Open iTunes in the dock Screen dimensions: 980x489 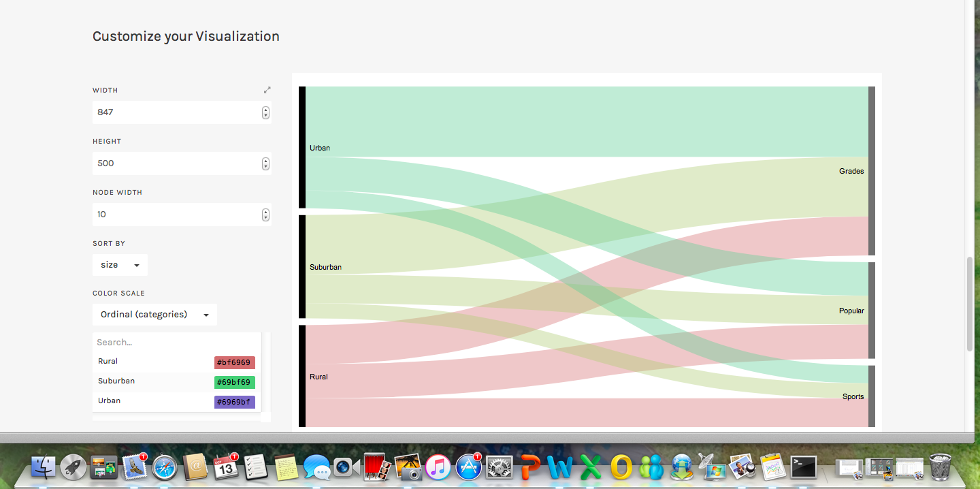tap(439, 467)
